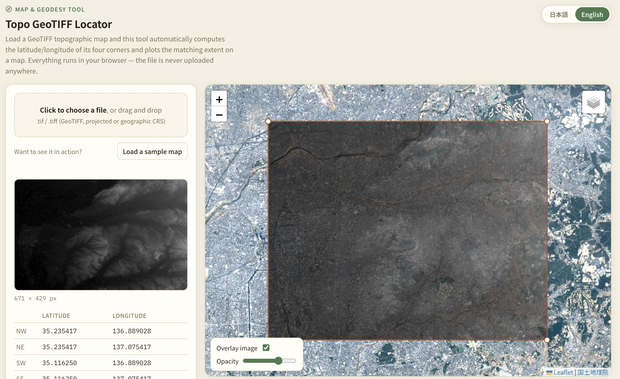
Task: Zoom out on the map
Action: tap(219, 115)
